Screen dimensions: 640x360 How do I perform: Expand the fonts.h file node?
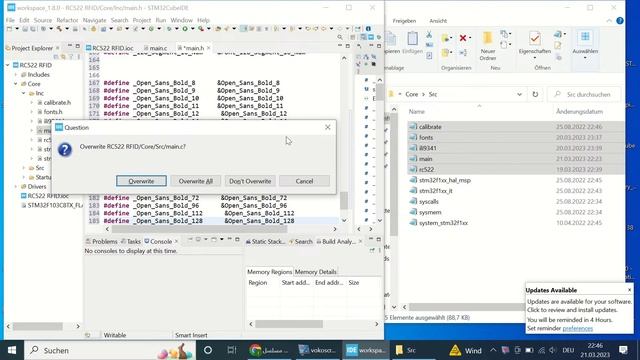[x=32, y=112]
